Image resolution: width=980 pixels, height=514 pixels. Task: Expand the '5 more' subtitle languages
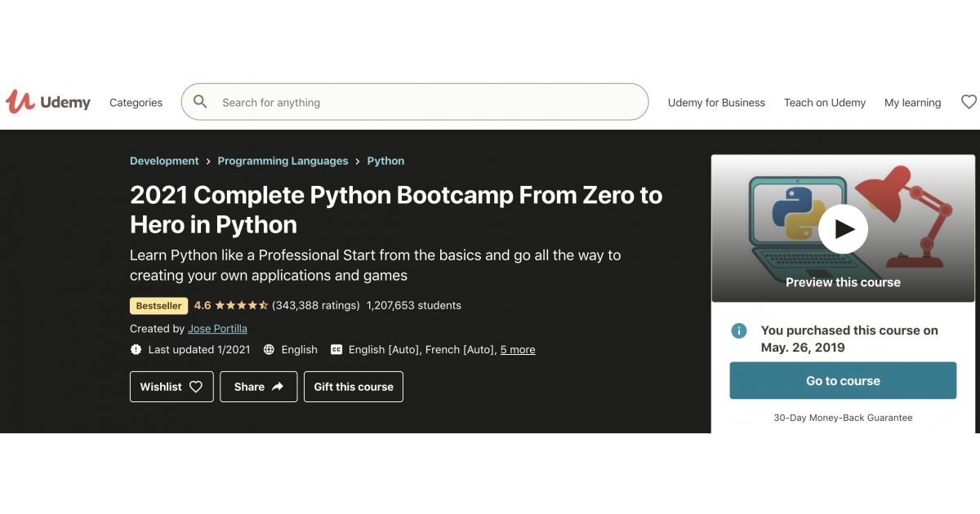click(x=518, y=349)
